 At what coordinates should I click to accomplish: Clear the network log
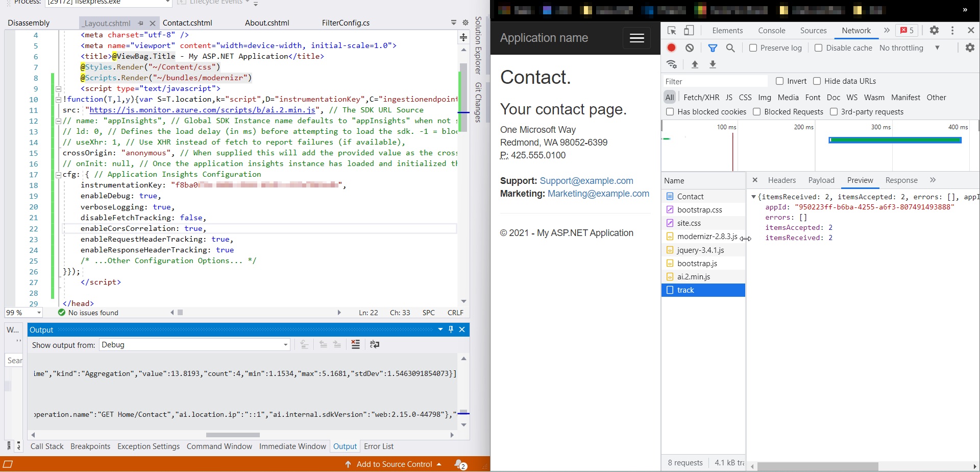pyautogui.click(x=690, y=48)
